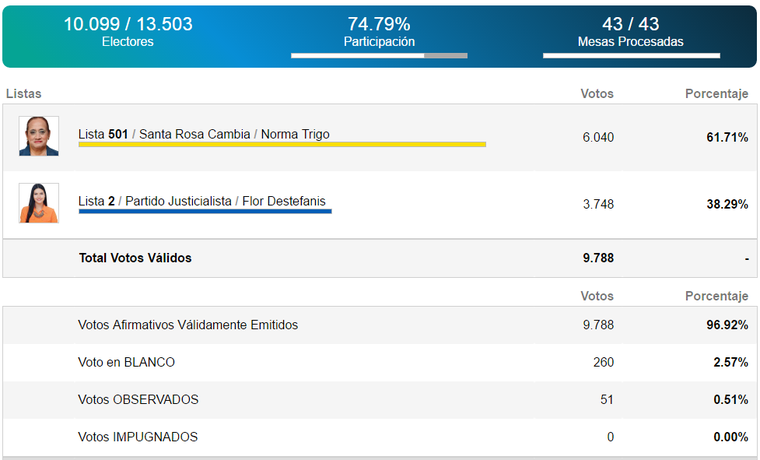Click the yellow vote bar under Lista 501

[x=282, y=145]
